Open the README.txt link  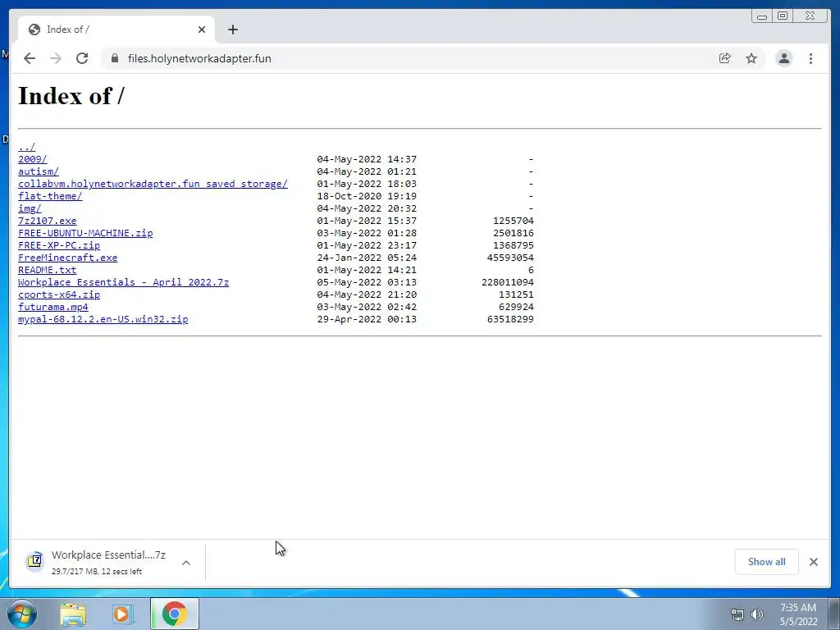click(x=47, y=270)
